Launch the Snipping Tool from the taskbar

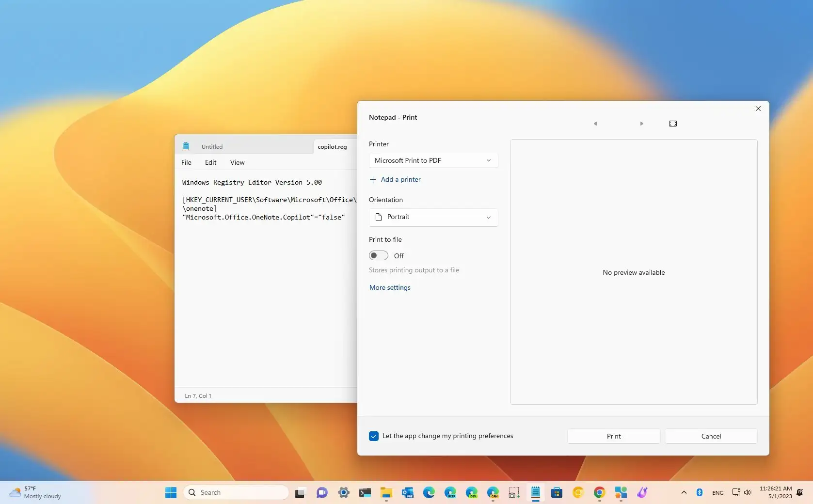click(x=514, y=492)
